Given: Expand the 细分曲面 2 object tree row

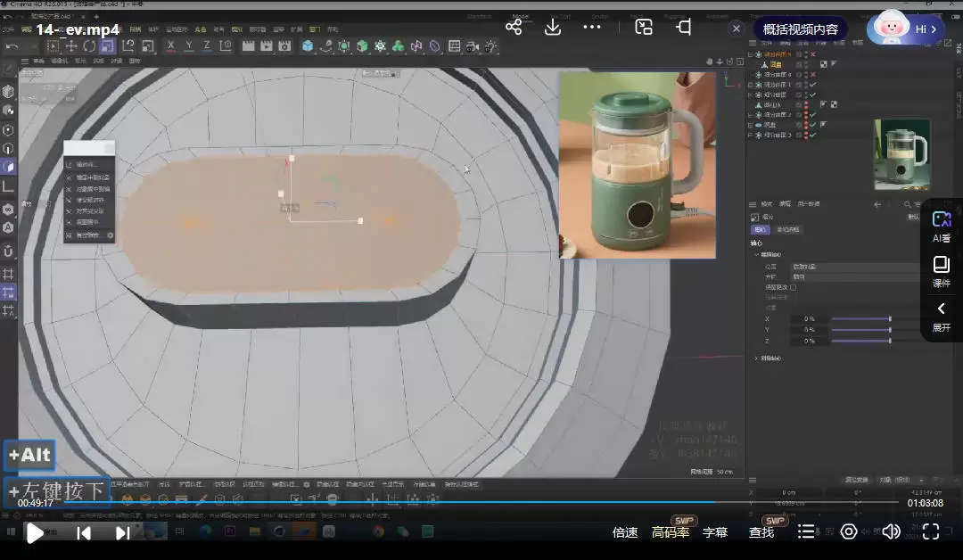Looking at the screenshot, I should 751,115.
